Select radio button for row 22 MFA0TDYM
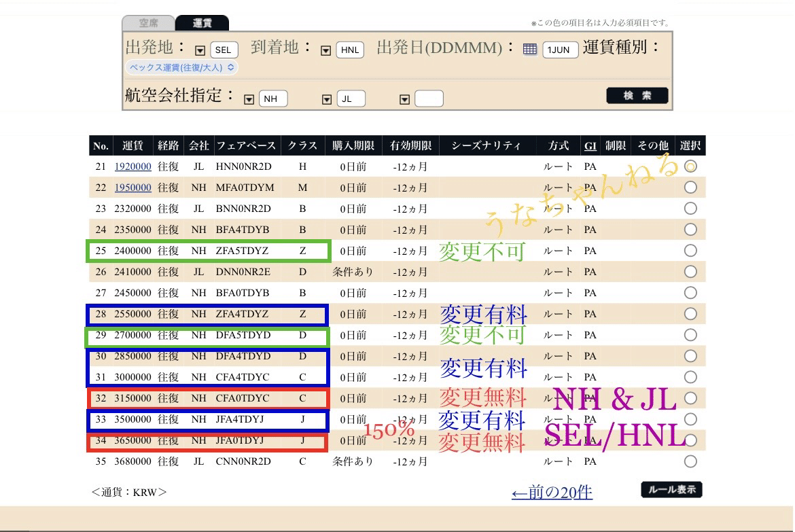 pyautogui.click(x=690, y=188)
